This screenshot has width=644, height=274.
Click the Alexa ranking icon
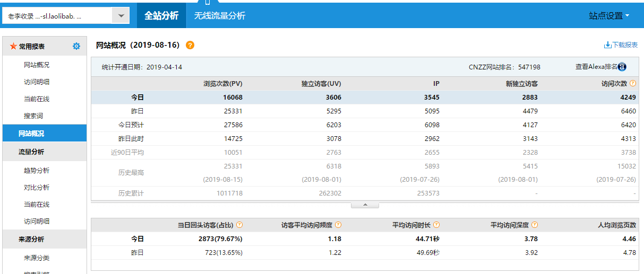(x=622, y=67)
